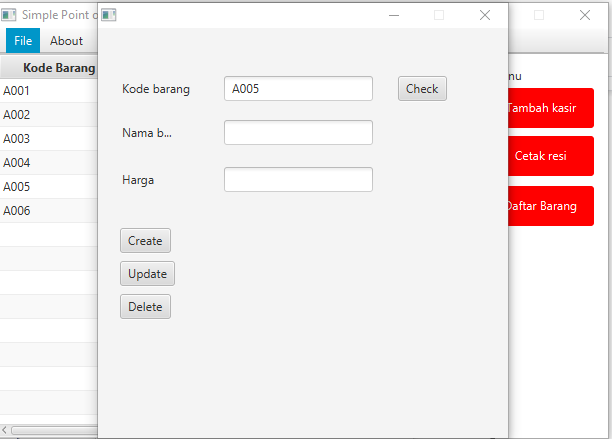This screenshot has height=439, width=612.
Task: Select the Cetak resi red button
Action: (551, 156)
